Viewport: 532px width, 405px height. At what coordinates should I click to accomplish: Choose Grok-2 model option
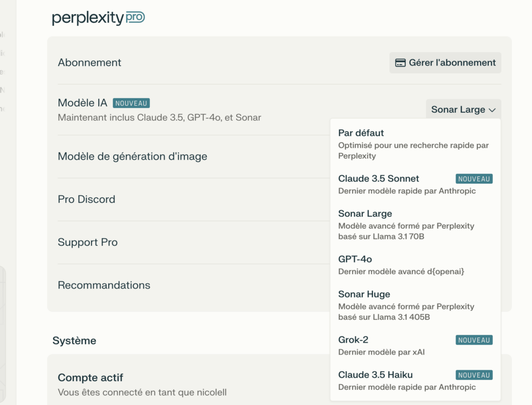(x=415, y=345)
